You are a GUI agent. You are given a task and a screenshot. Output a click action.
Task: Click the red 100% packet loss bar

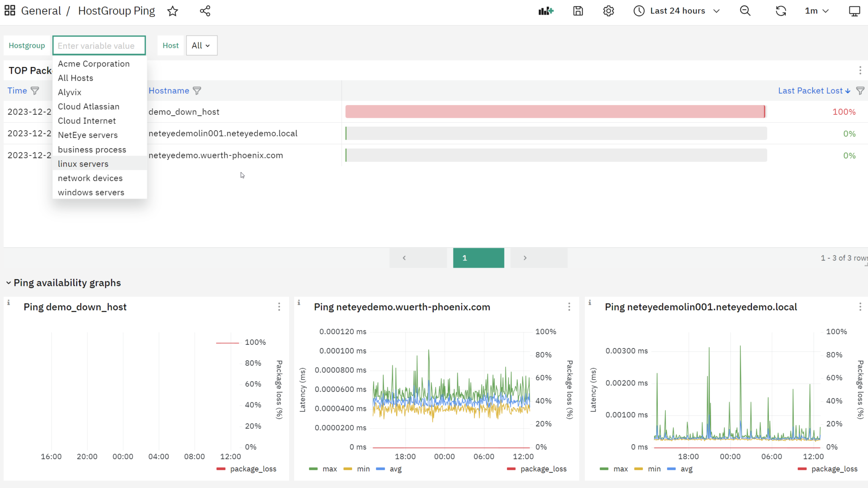coord(554,111)
